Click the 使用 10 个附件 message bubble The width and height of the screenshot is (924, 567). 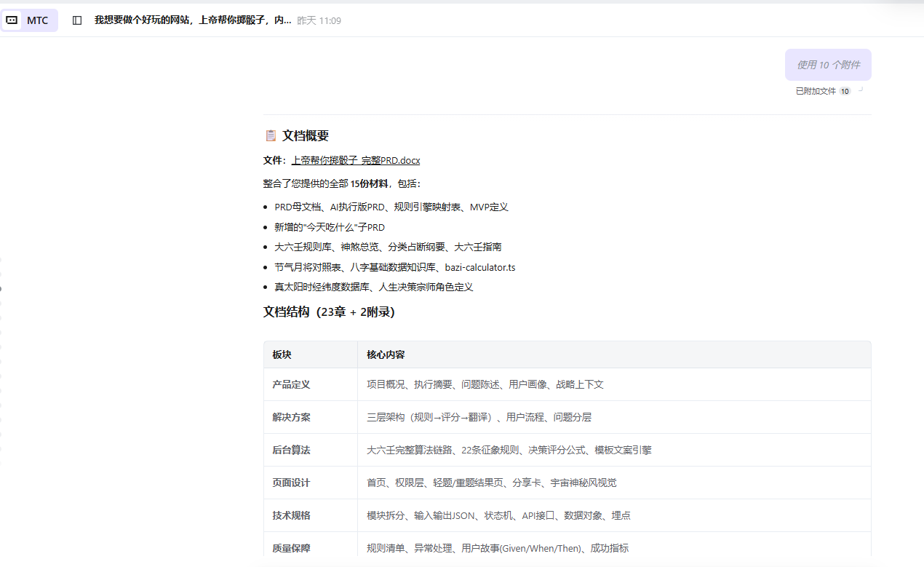point(828,65)
